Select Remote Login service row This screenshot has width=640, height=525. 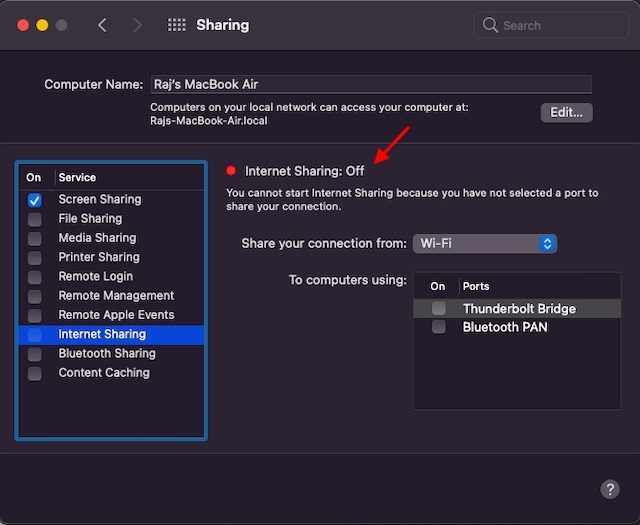point(111,276)
